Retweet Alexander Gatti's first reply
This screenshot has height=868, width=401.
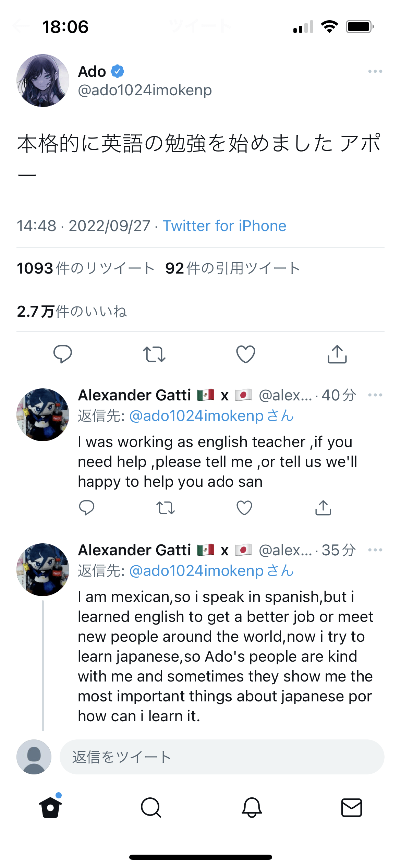166,508
